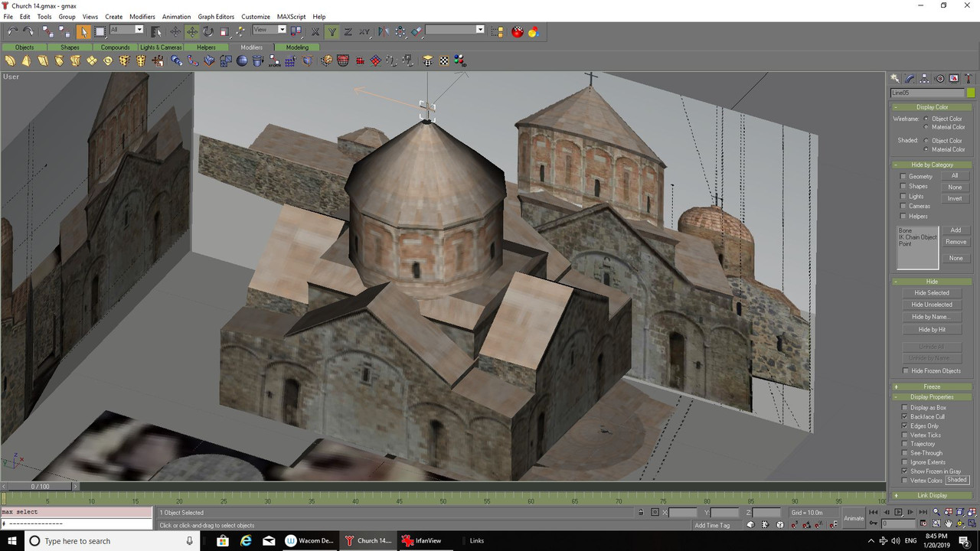Enable the Geometry hide checkbox
Image resolution: width=980 pixels, height=551 pixels.
[x=903, y=177]
